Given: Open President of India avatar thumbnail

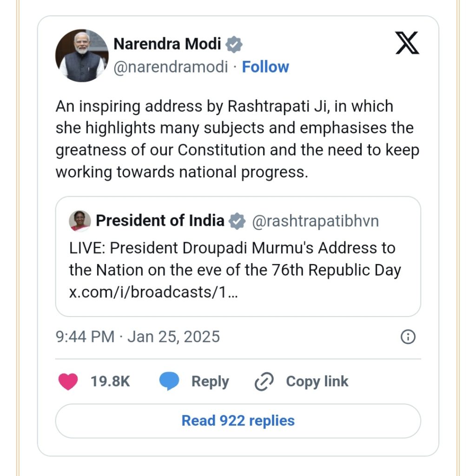Looking at the screenshot, I should 80,221.
